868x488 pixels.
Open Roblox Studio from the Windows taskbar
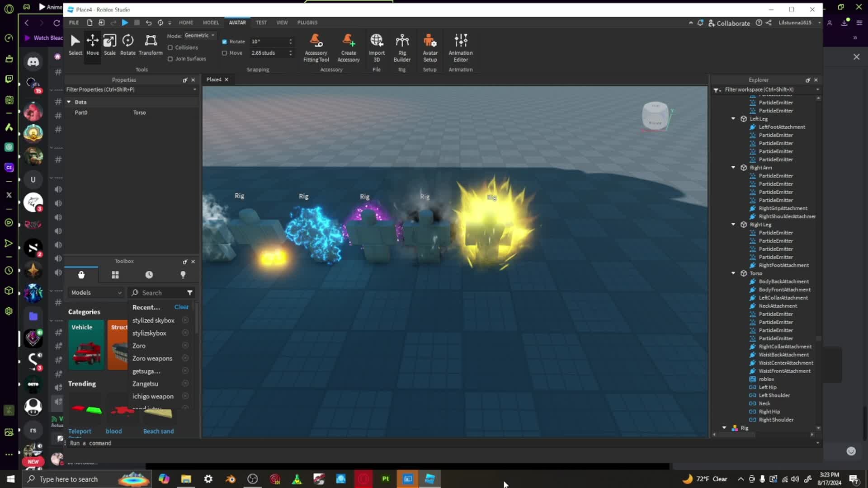click(x=429, y=479)
